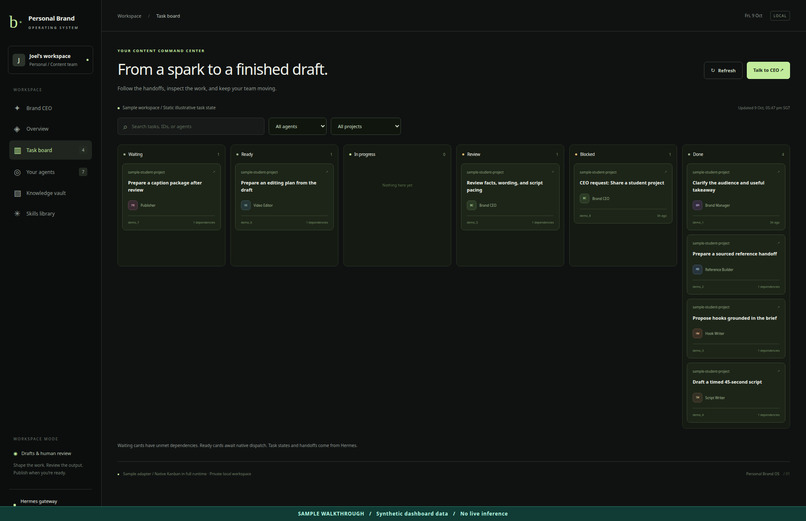Click the Publisher agent avatar on caption card

pos(133,205)
